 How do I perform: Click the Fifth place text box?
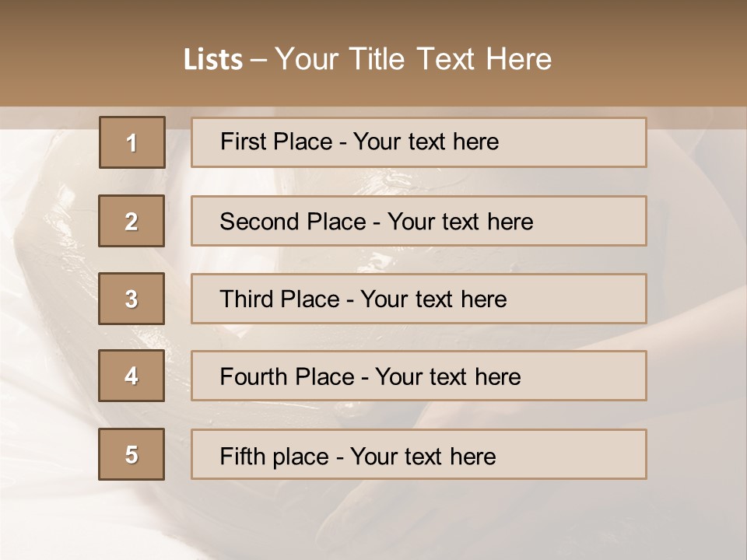tap(419, 454)
